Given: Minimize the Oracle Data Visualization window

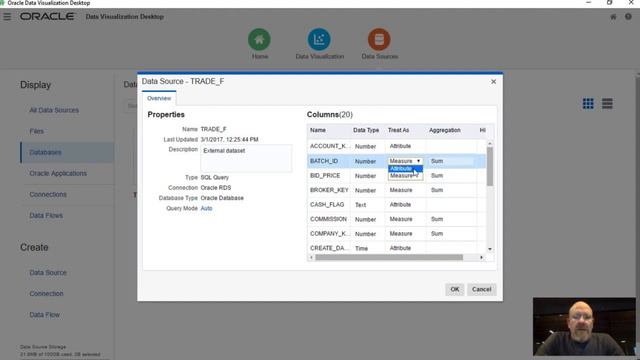Looking at the screenshot, I should tap(588, 2).
